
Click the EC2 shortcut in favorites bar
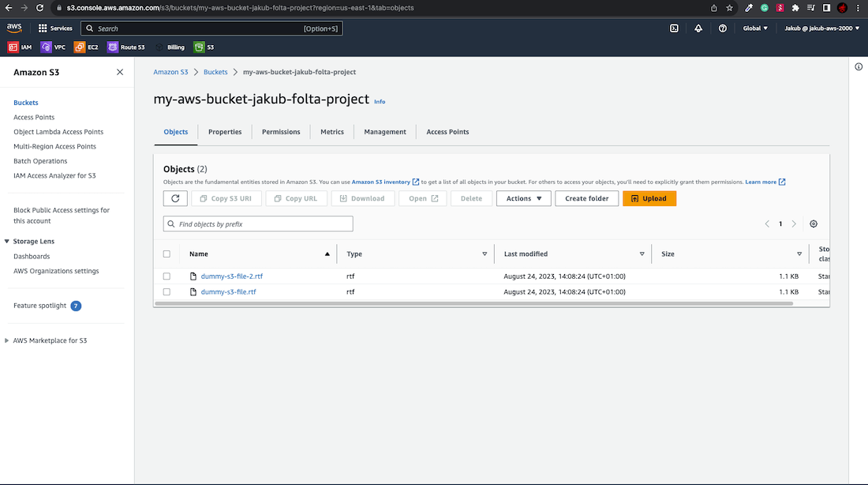pyautogui.click(x=87, y=47)
